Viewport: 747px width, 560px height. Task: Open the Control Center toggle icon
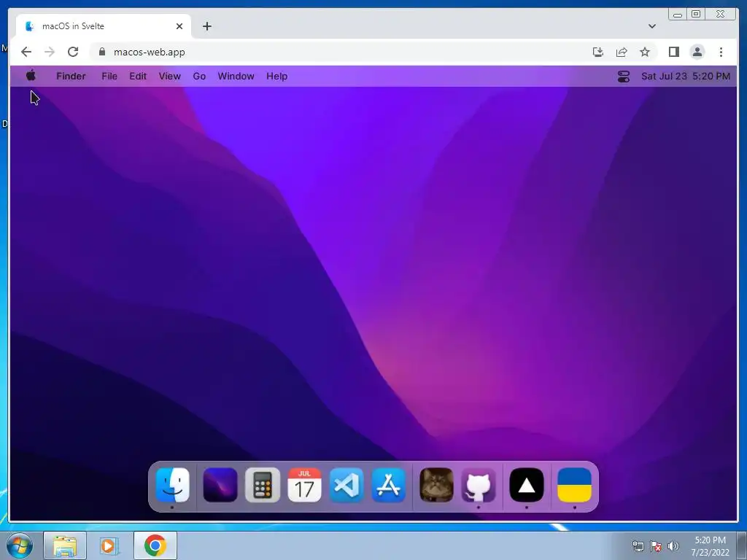coord(623,76)
